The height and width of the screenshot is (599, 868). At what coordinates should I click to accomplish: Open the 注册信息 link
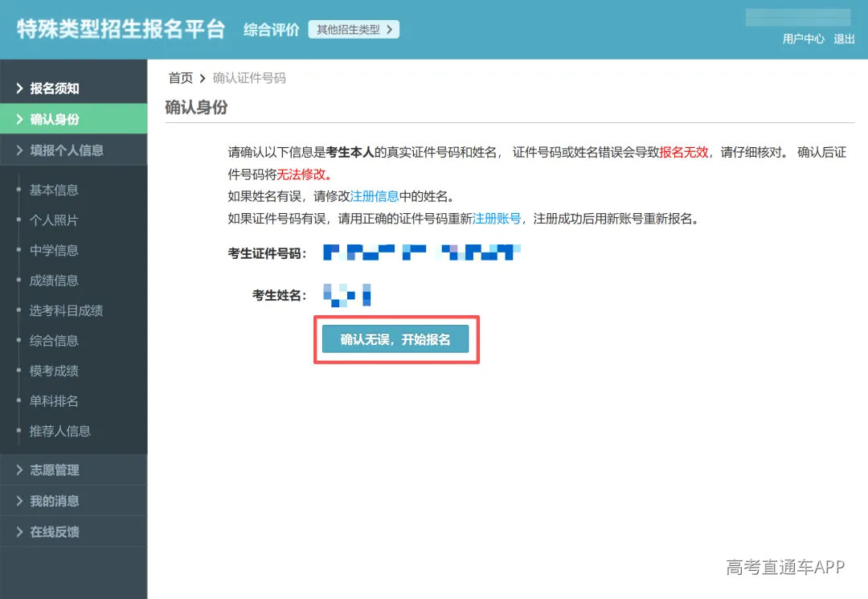pos(375,196)
